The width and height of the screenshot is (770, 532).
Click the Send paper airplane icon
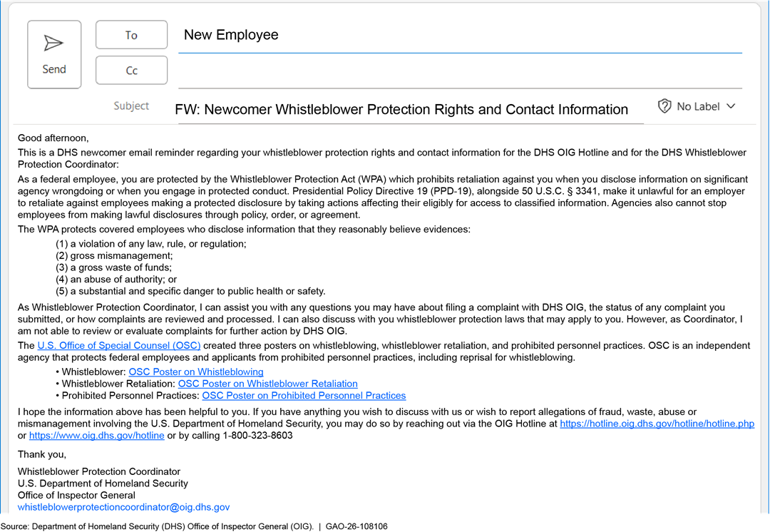(x=53, y=44)
